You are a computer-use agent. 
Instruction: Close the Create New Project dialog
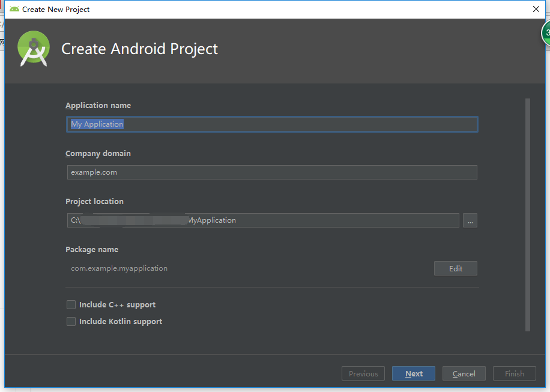[x=536, y=9]
